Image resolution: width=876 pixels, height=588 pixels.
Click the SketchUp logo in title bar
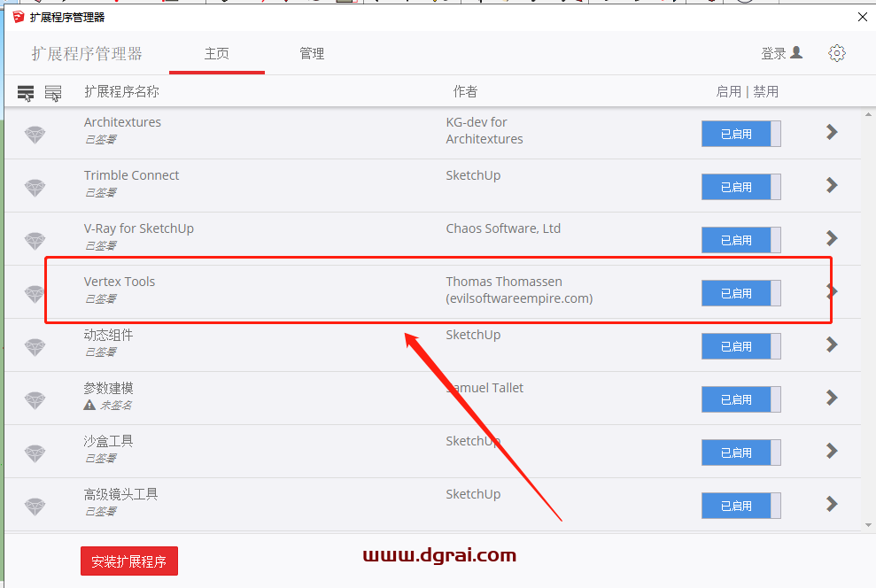tap(19, 17)
